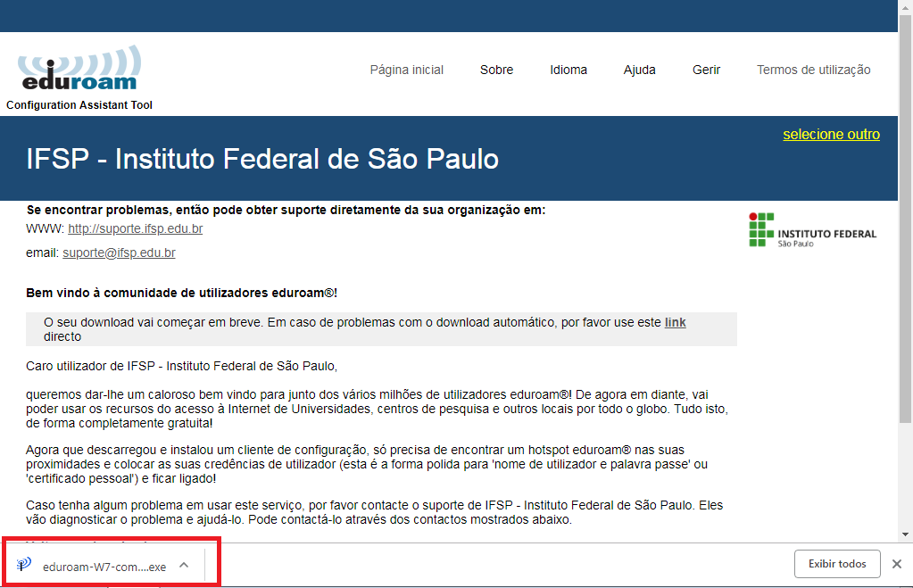Open the downloaded eduroam-W7 exe file

tap(93, 567)
